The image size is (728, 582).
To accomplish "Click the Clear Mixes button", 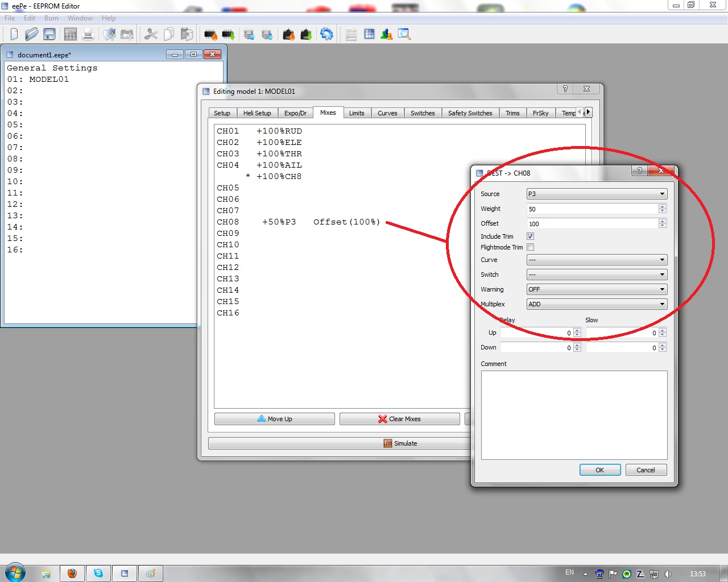I will pyautogui.click(x=399, y=419).
